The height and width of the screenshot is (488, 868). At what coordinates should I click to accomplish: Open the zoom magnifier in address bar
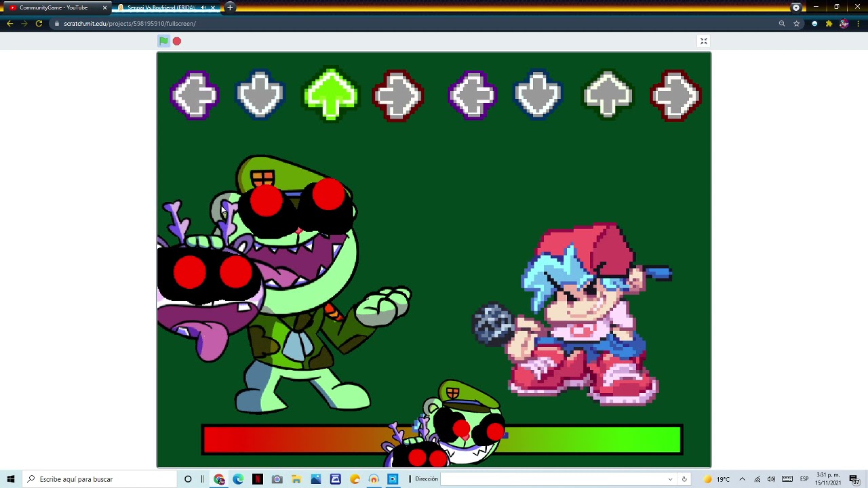click(x=782, y=24)
